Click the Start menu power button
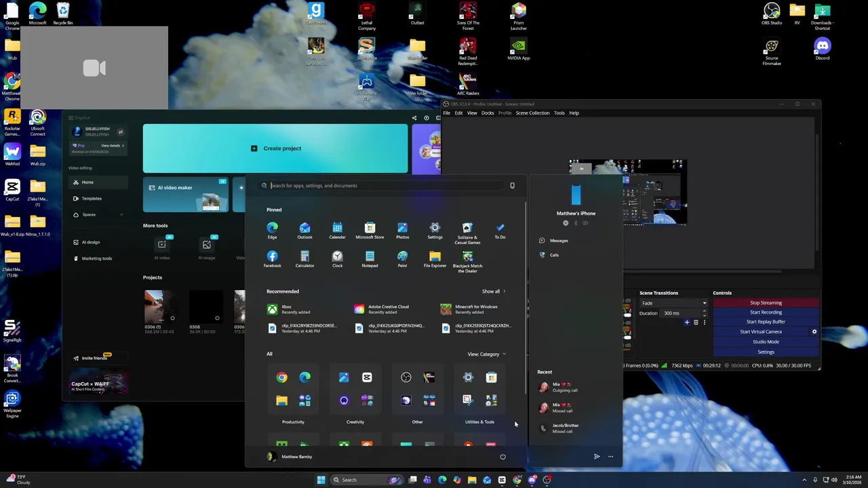This screenshot has height=488, width=868. tap(502, 457)
